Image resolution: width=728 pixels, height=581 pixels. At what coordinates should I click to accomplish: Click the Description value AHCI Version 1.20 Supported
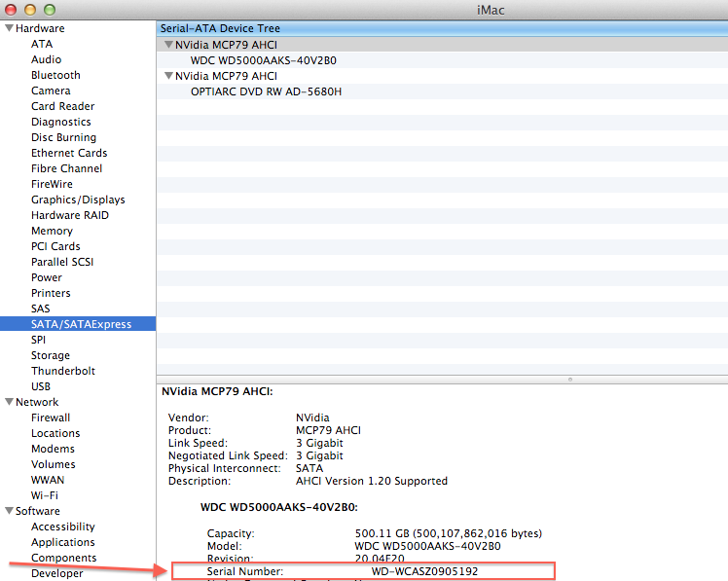pos(372,481)
